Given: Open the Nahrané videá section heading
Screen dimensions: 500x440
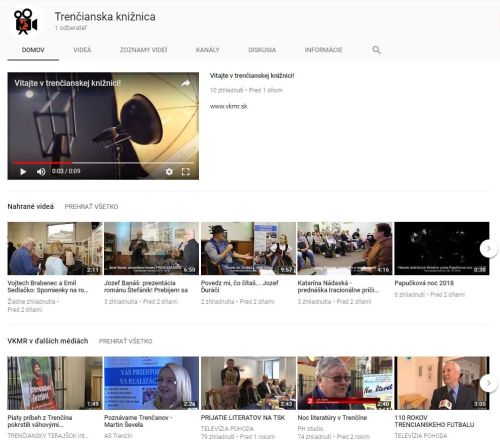Looking at the screenshot, I should click(x=31, y=207).
